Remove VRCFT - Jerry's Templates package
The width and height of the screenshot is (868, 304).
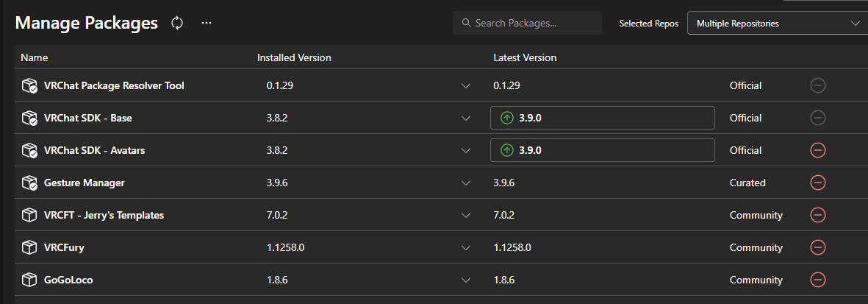click(x=817, y=215)
